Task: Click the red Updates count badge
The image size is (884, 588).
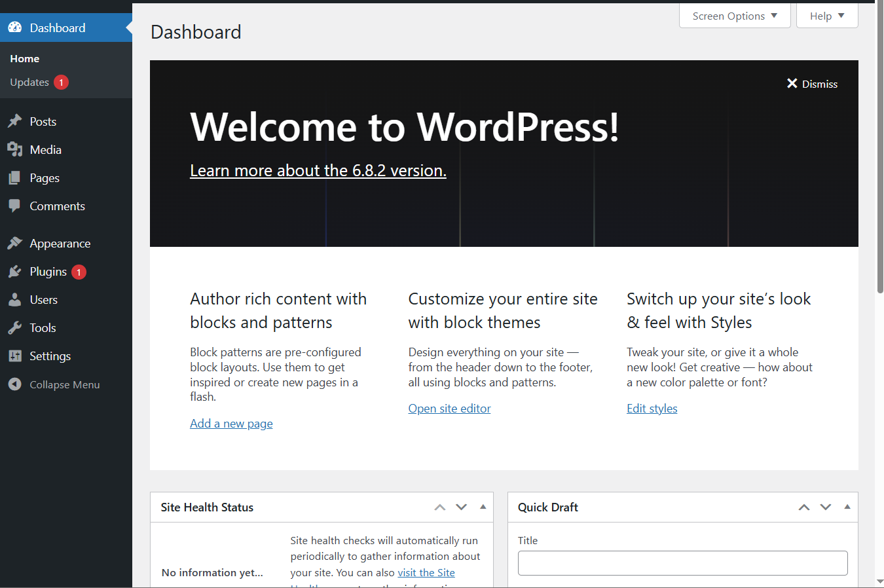Action: 61,82
